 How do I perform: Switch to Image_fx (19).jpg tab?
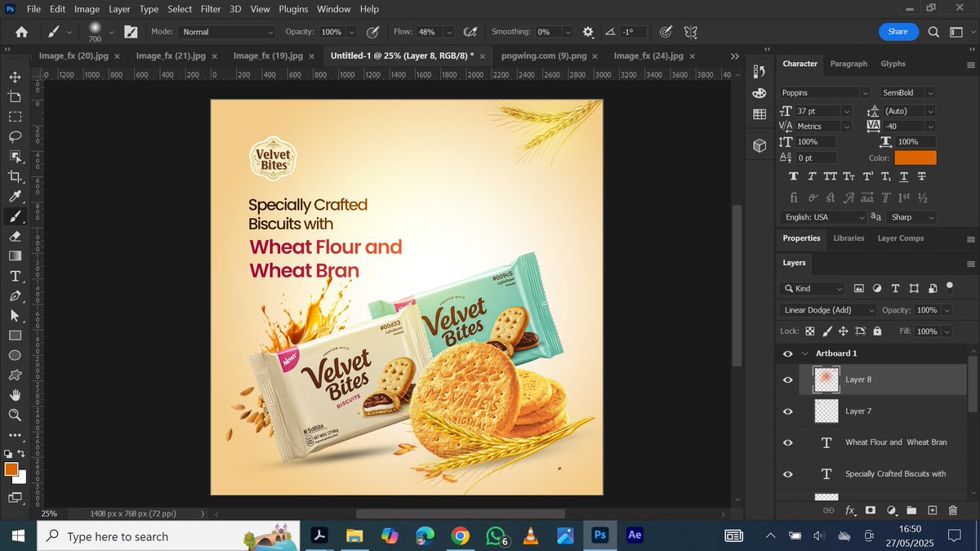[268, 56]
